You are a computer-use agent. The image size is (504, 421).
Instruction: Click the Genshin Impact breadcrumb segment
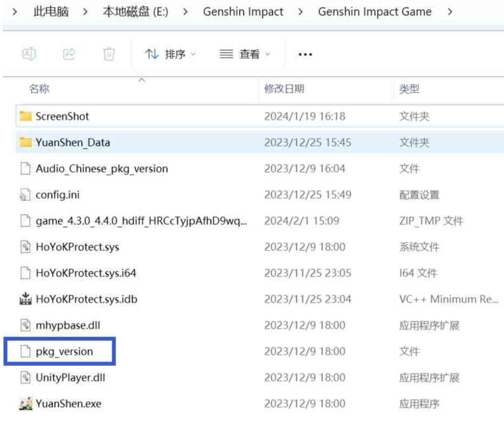point(243,12)
